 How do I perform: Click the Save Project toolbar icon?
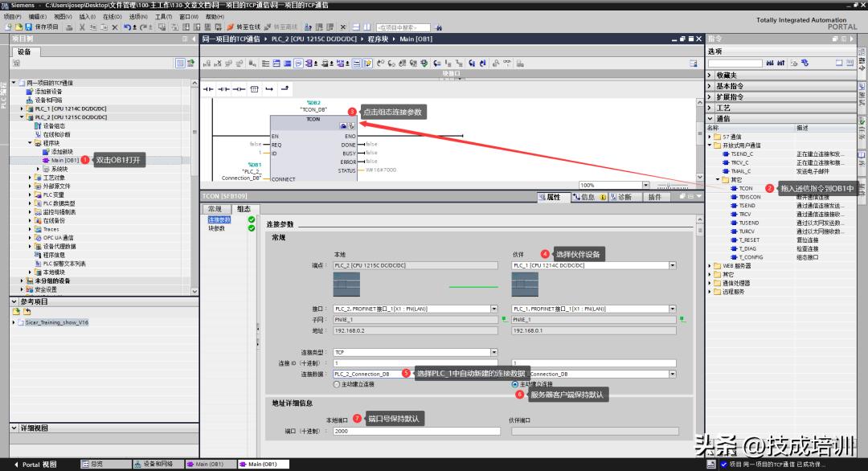(29, 27)
